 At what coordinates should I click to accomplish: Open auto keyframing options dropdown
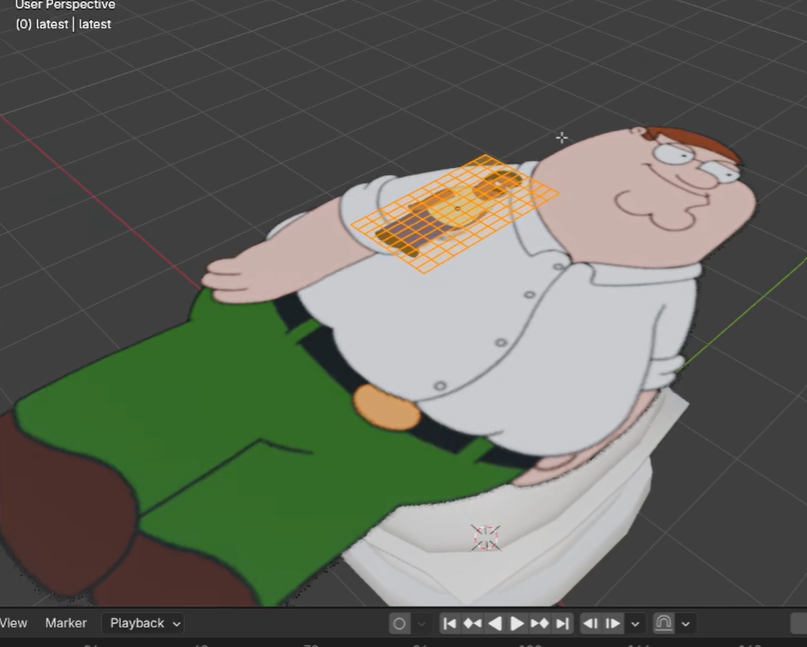pyautogui.click(x=422, y=624)
